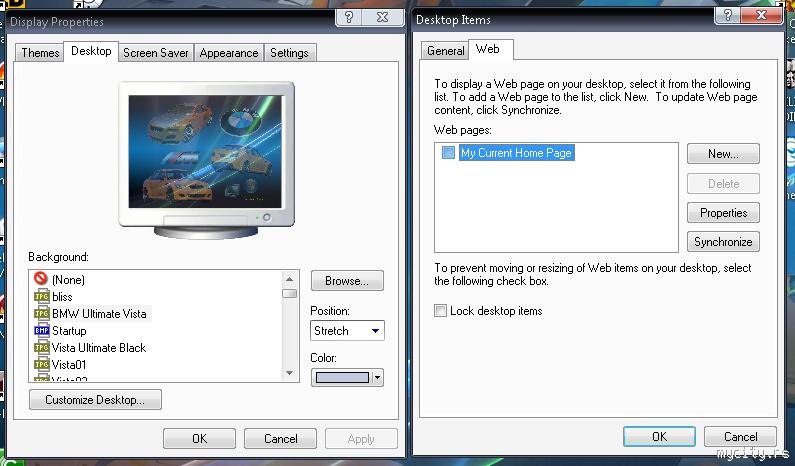The height and width of the screenshot is (466, 795).
Task: Click the (None) prohibition icon in Background list
Action: coord(41,278)
